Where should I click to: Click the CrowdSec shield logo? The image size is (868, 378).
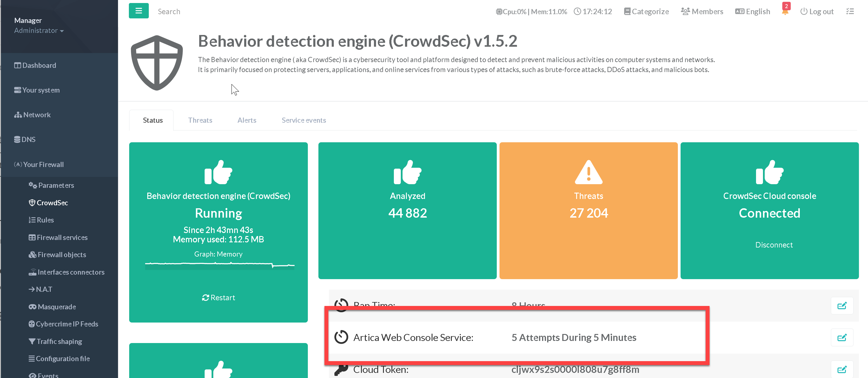tap(157, 63)
